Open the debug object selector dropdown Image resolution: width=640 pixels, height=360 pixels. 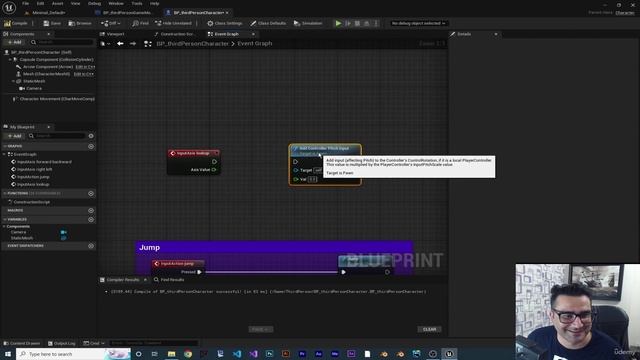tap(418, 23)
